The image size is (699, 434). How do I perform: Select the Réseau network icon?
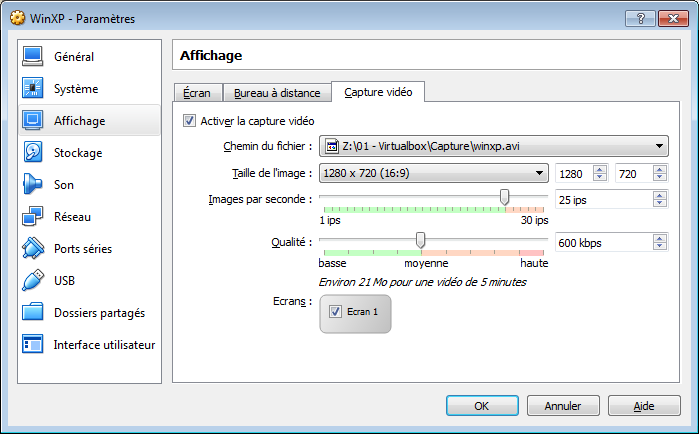click(33, 217)
